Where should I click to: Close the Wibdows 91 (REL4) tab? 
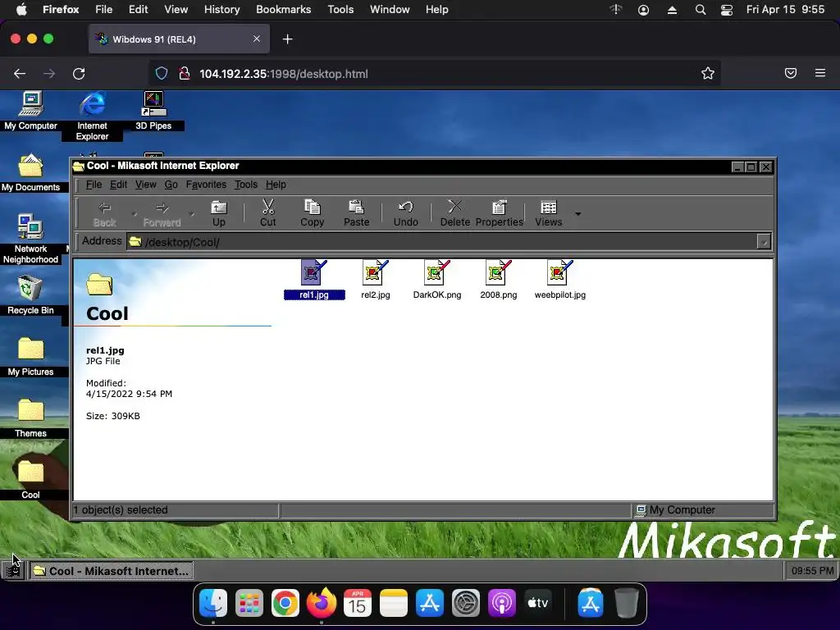(257, 39)
